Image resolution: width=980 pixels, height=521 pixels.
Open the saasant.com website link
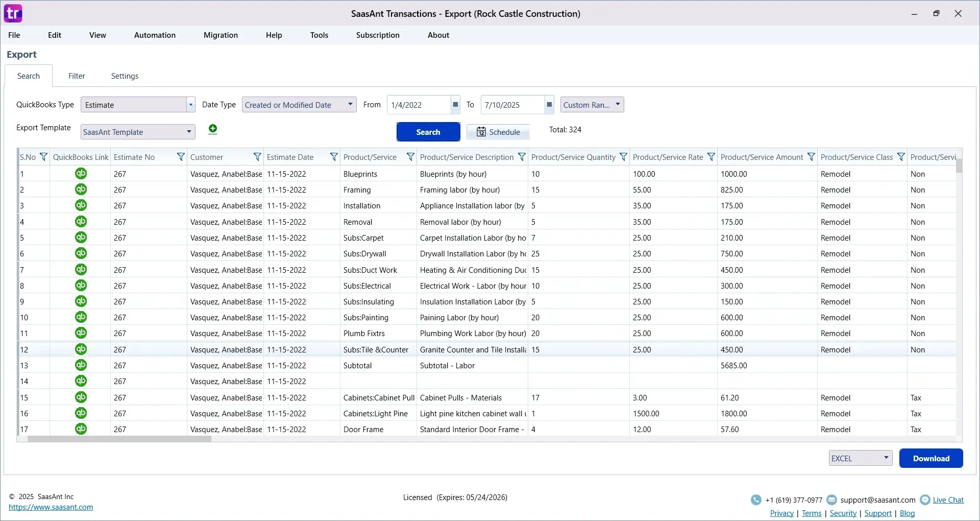pos(51,507)
